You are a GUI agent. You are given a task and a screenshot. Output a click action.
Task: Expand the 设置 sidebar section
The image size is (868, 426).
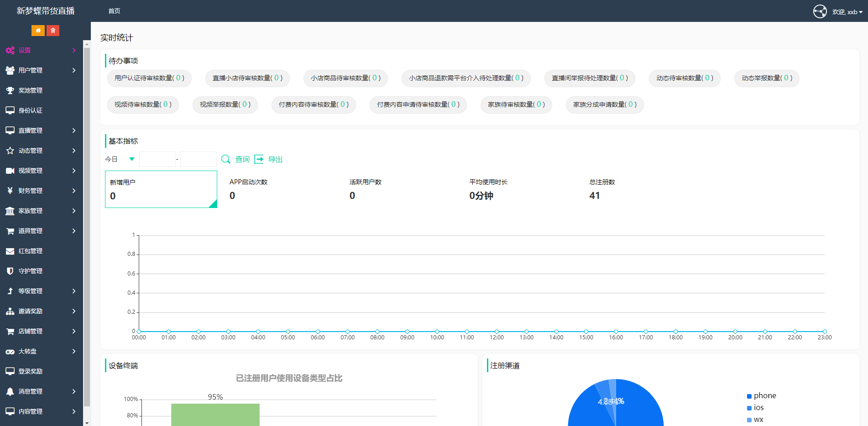(x=41, y=50)
